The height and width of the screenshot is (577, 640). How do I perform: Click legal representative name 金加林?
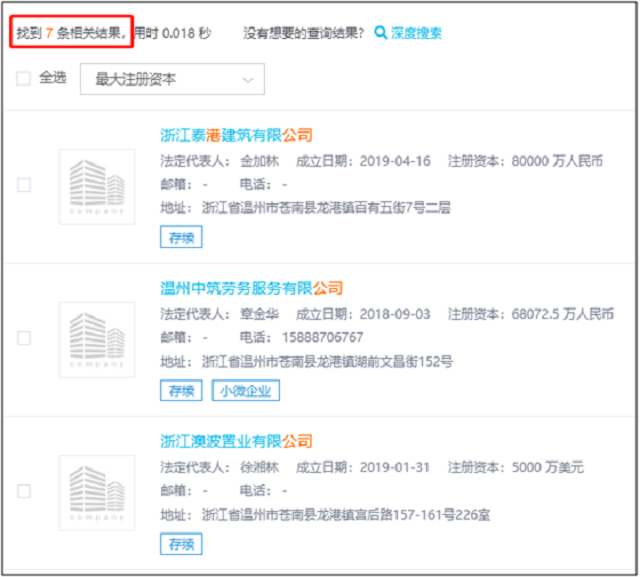tap(258, 161)
